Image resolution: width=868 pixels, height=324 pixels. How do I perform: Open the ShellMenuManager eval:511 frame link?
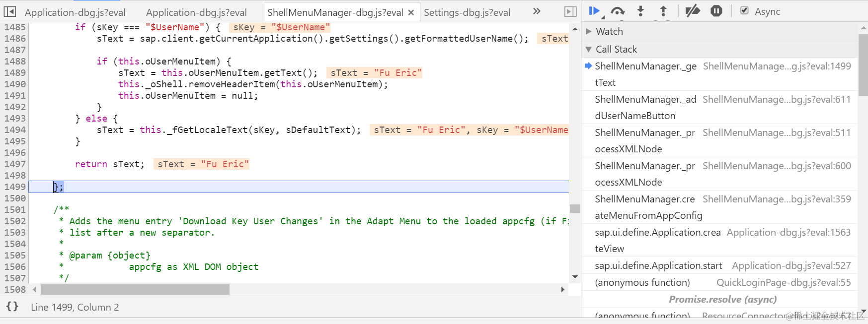click(x=777, y=132)
